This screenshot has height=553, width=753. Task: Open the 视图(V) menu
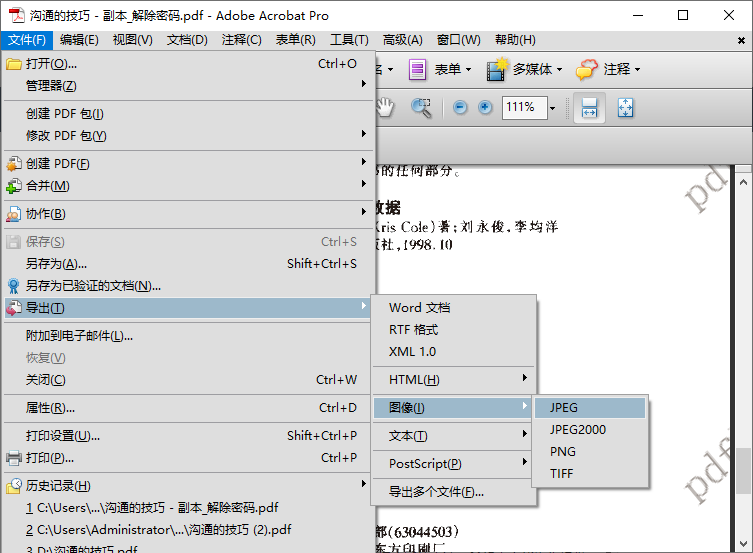[x=133, y=40]
